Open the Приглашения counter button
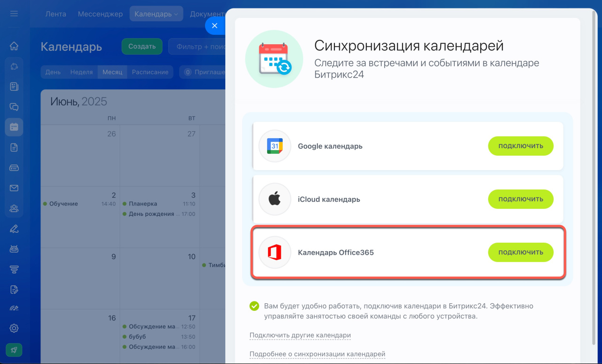 [x=203, y=72]
